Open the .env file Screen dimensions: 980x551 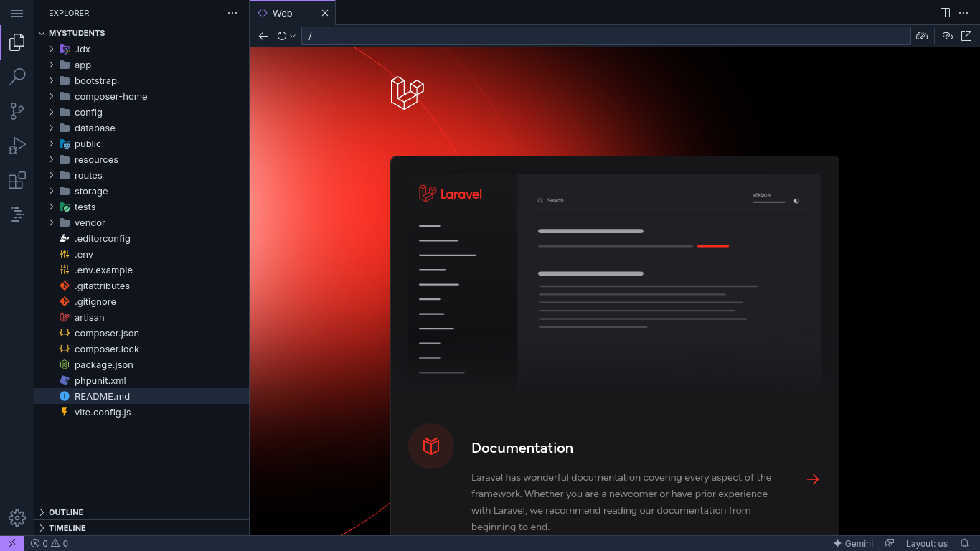(x=142, y=254)
